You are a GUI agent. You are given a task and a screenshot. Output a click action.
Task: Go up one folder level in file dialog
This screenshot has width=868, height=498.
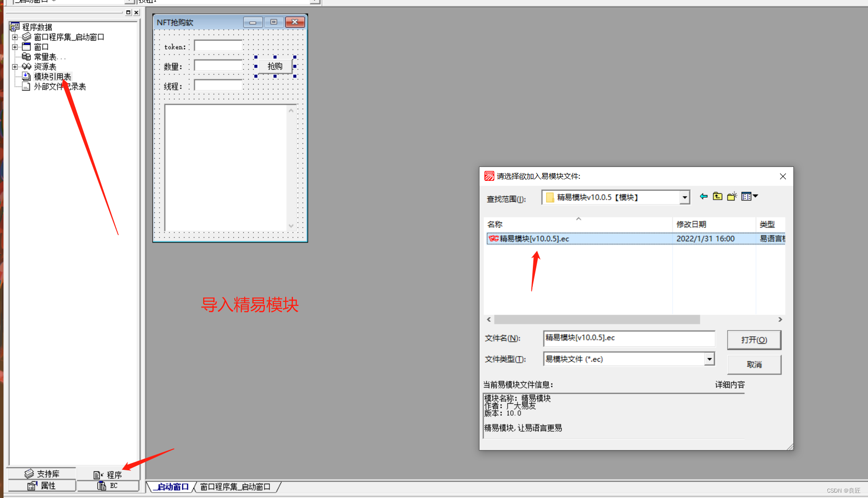pos(718,197)
